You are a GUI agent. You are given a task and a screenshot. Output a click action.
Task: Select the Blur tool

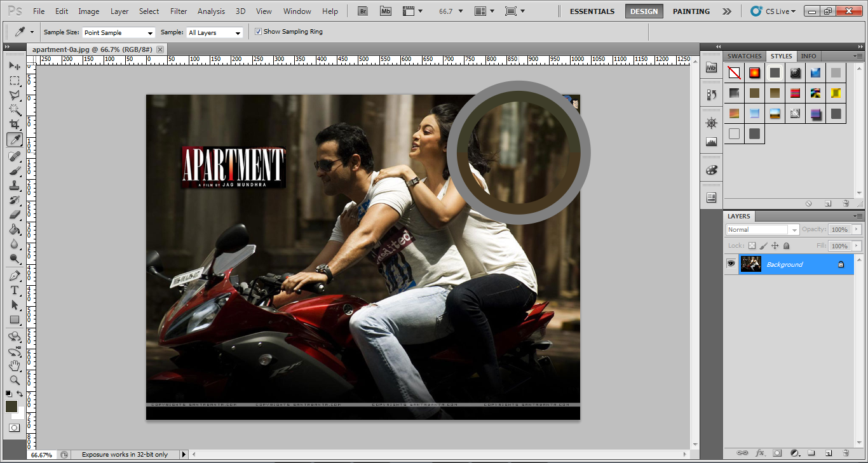[x=14, y=244]
